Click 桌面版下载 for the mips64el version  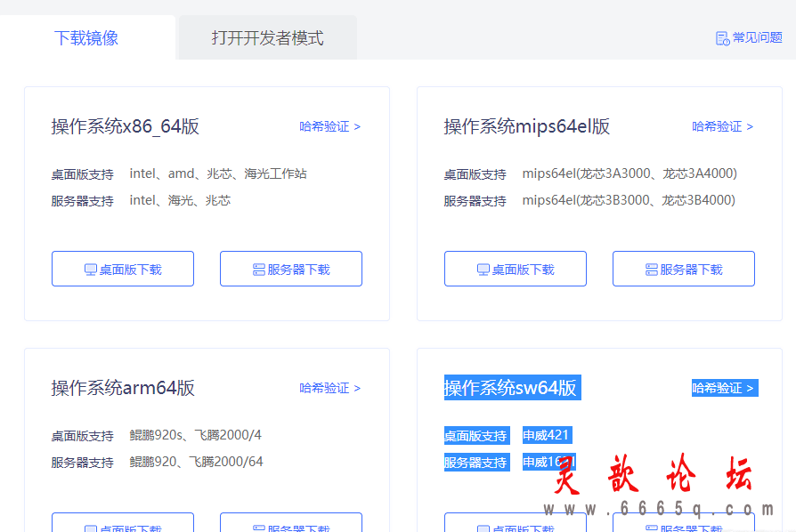coord(516,269)
